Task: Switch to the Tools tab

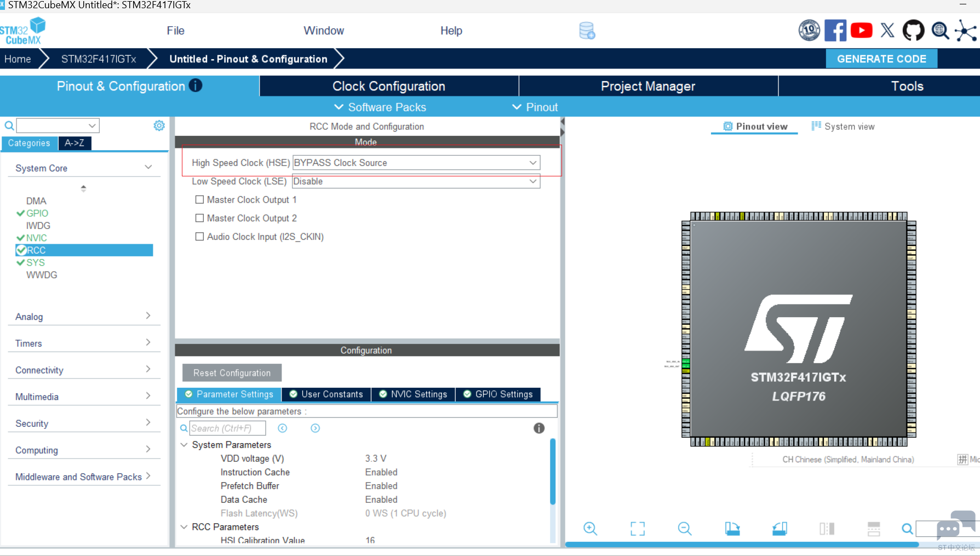Action: (907, 86)
